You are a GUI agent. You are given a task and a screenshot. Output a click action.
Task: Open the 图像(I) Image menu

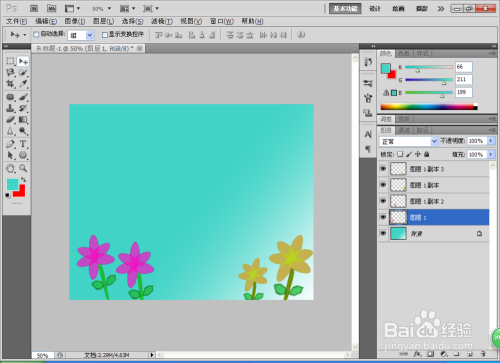[x=75, y=21]
